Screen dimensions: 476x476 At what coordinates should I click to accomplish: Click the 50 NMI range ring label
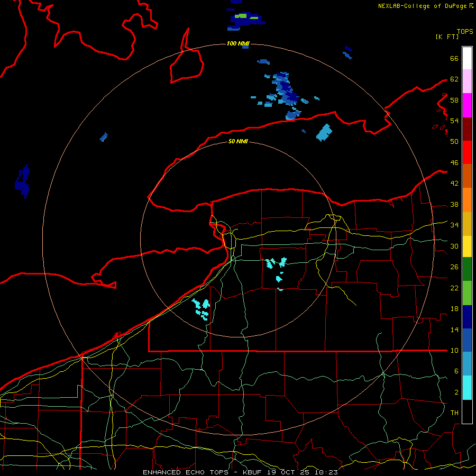tap(238, 141)
